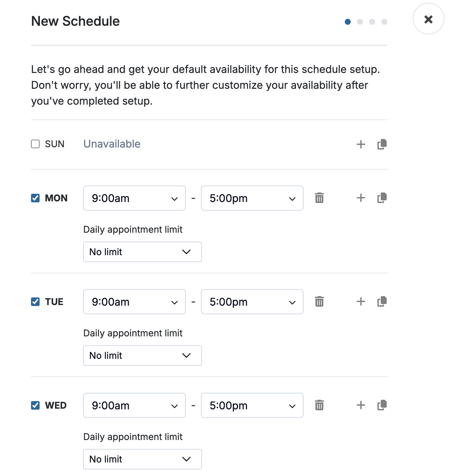Add another time interval for Tuesday
Screen dimensions: 452x476
click(361, 302)
